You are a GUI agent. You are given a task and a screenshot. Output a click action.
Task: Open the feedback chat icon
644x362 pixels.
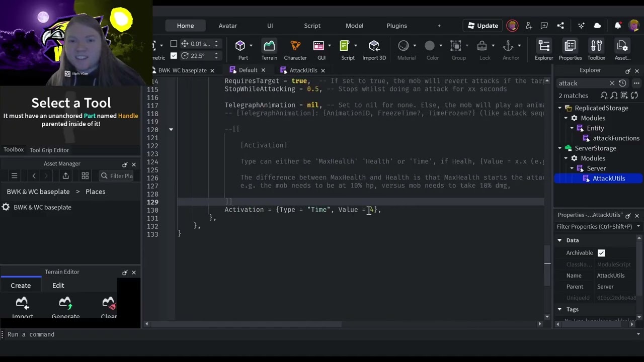click(x=544, y=26)
